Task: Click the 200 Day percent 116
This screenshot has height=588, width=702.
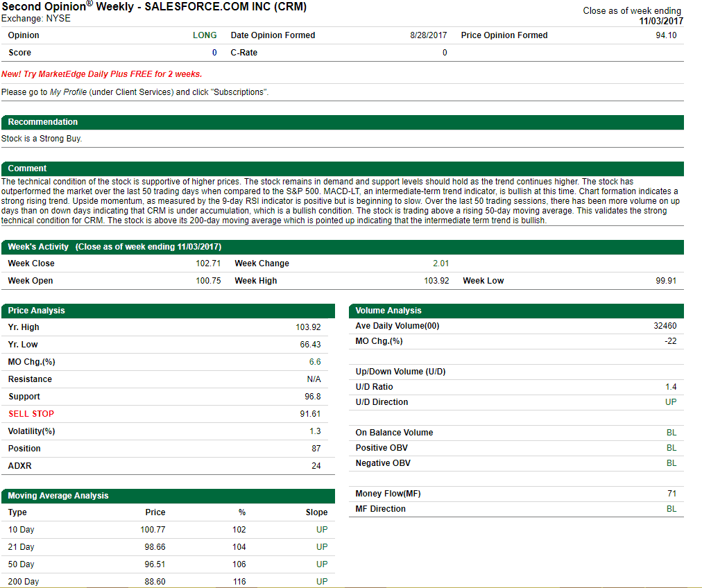Action: [x=239, y=582]
